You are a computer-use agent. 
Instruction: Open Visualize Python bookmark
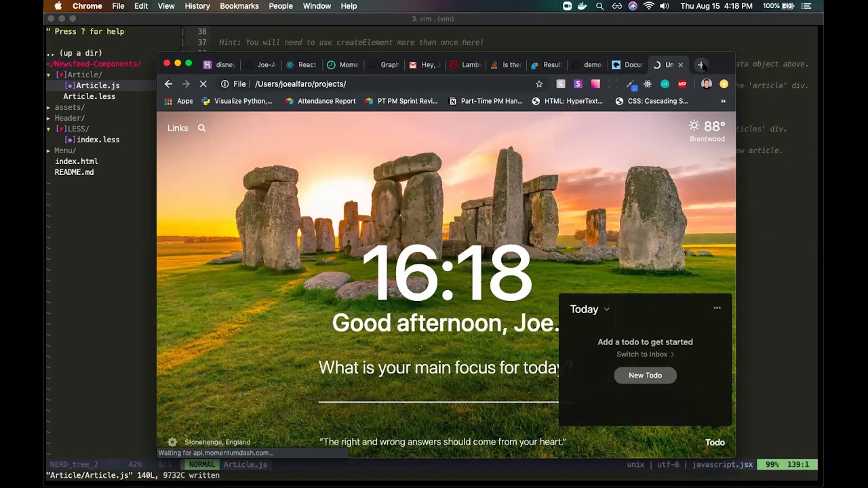point(237,101)
